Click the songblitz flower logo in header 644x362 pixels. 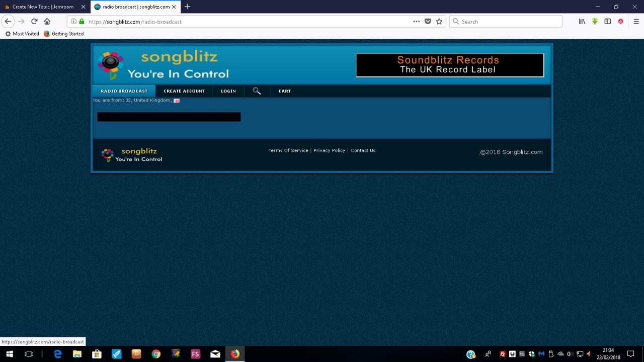click(x=111, y=65)
